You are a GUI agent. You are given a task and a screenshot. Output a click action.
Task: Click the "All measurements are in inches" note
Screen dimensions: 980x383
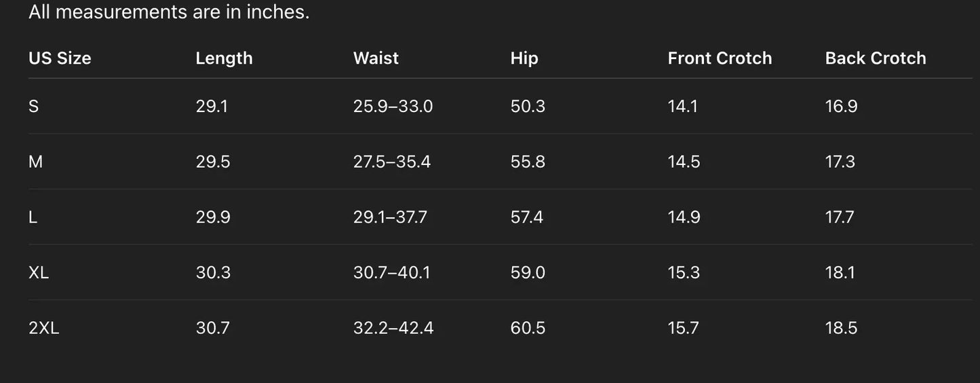(x=169, y=12)
